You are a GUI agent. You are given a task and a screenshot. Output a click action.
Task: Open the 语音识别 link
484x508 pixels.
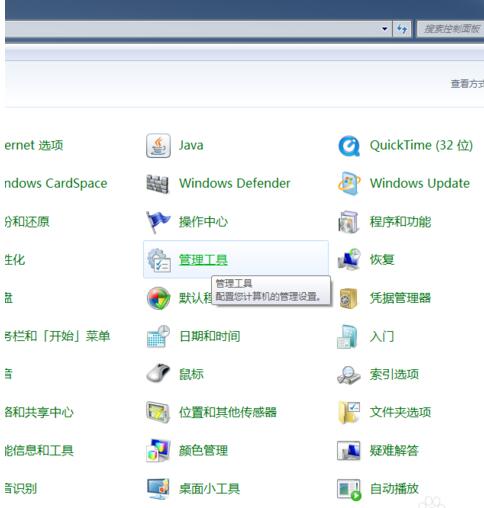pos(20,489)
